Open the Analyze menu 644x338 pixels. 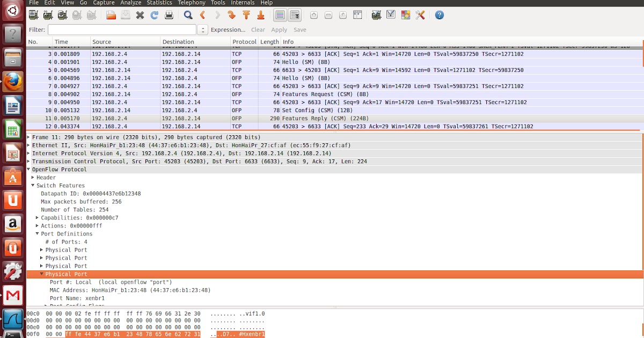[131, 3]
